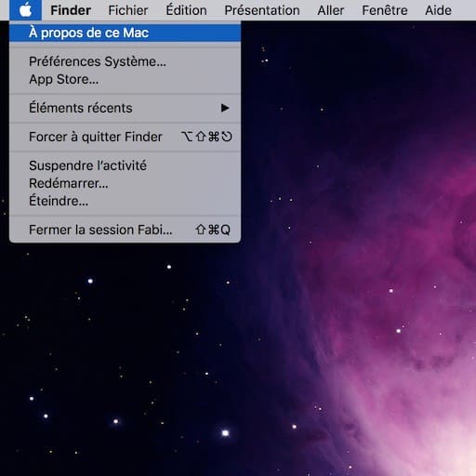Open the Aide menu
This screenshot has height=476, width=476.
438,10
